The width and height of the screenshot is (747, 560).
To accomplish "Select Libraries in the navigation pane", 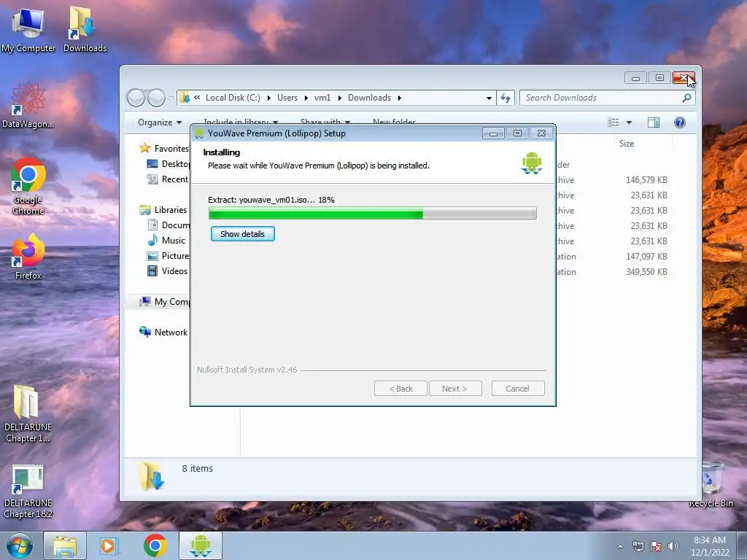I will point(163,209).
